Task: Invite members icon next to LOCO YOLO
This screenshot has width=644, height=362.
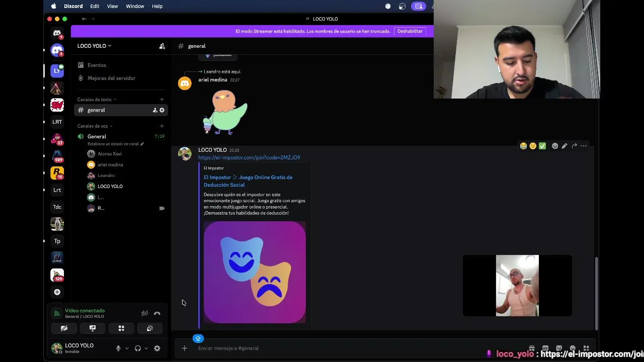Action: pos(162,46)
